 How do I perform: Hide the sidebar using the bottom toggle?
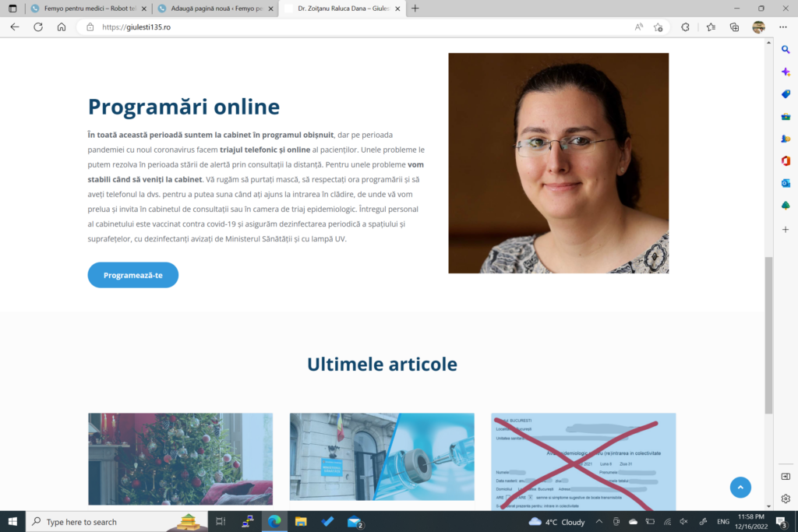click(x=786, y=477)
